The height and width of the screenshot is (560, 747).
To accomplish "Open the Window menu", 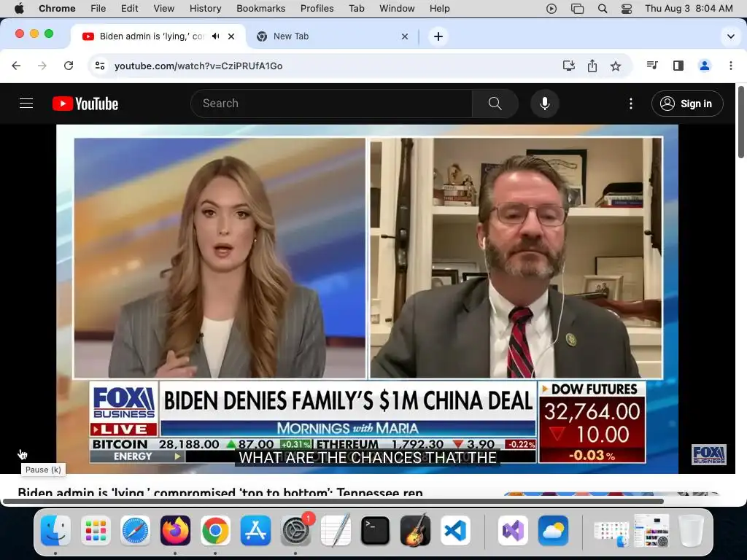I will click(397, 9).
